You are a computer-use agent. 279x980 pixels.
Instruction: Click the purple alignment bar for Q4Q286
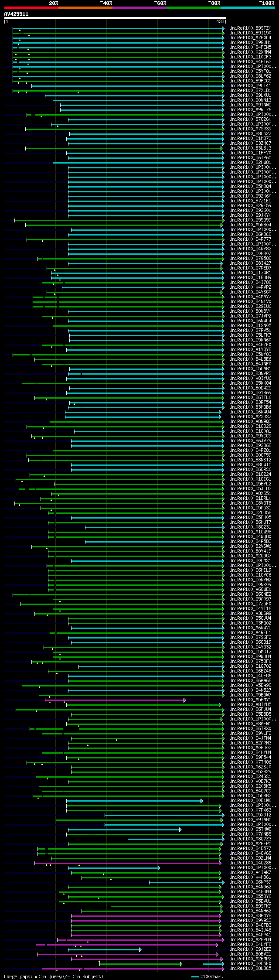pyautogui.click(x=129, y=863)
